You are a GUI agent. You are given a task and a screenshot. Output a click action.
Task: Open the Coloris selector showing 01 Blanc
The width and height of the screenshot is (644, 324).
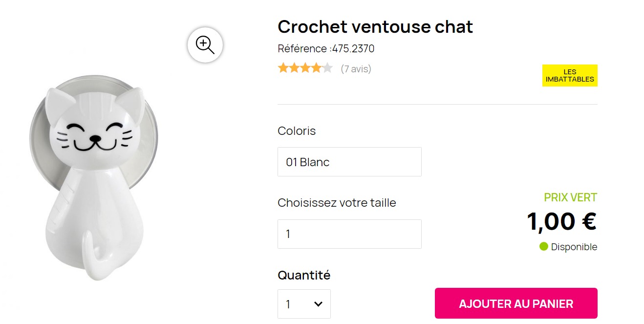(x=349, y=162)
